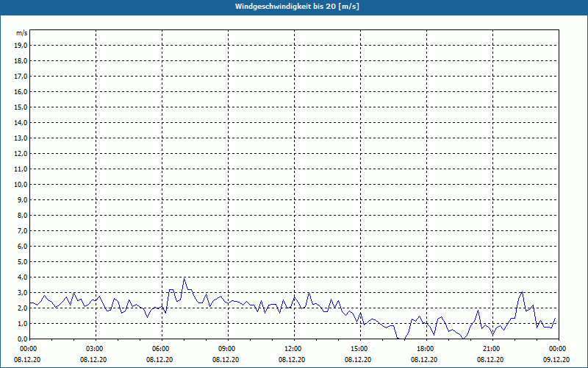The height and width of the screenshot is (368, 588).
Task: Click the '08.12.20' date beneath 15:00
Action: [358, 359]
